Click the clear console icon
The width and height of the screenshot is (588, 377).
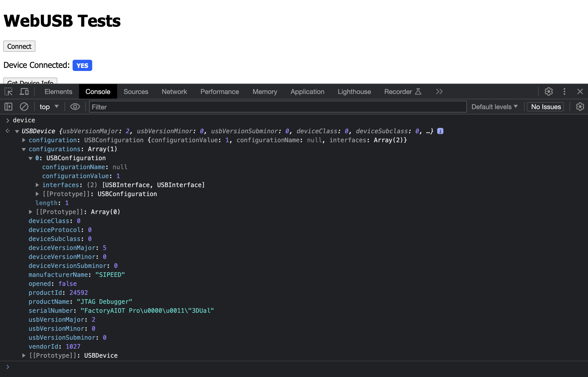(24, 107)
